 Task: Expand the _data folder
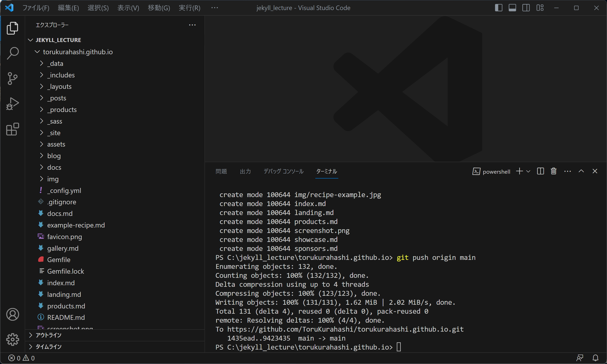(115, 63)
